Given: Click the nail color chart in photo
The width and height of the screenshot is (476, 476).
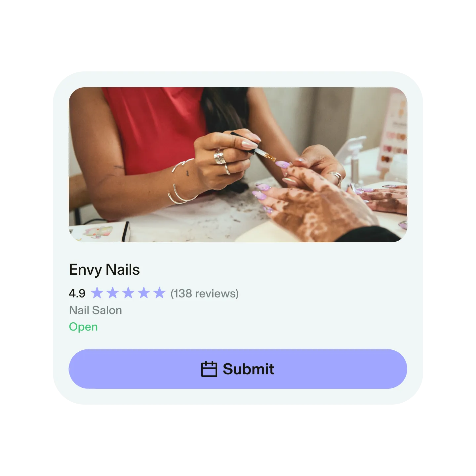Looking at the screenshot, I should click(393, 132).
